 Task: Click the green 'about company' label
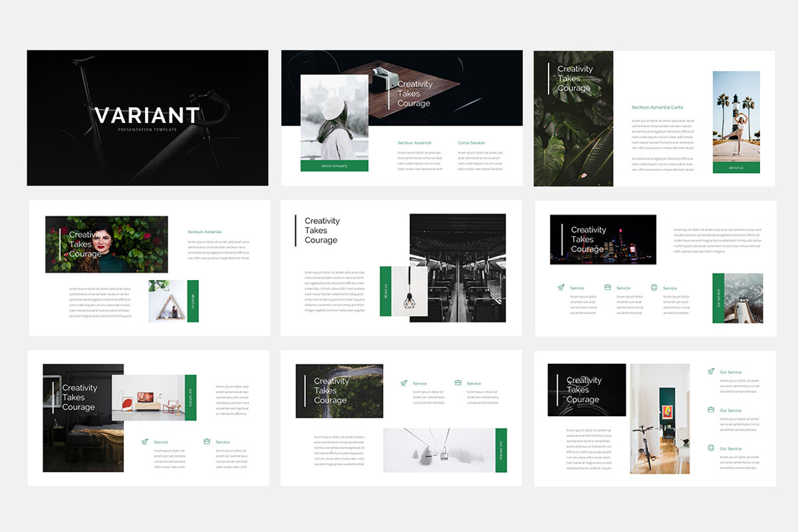click(x=334, y=166)
